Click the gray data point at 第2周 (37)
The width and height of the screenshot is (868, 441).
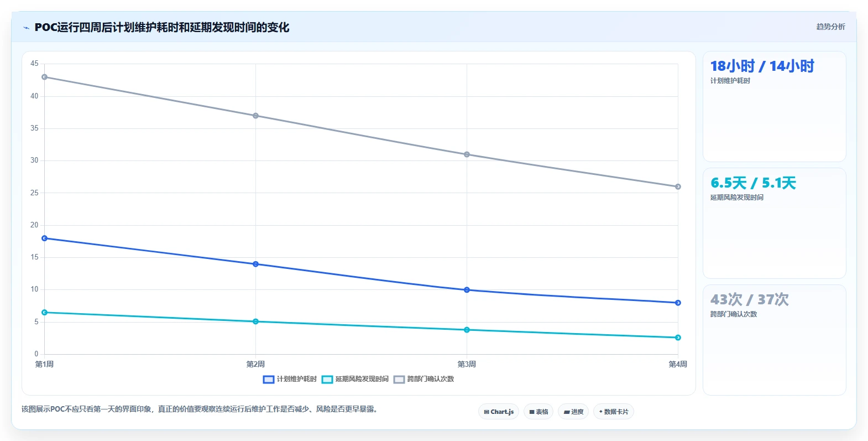tap(255, 116)
